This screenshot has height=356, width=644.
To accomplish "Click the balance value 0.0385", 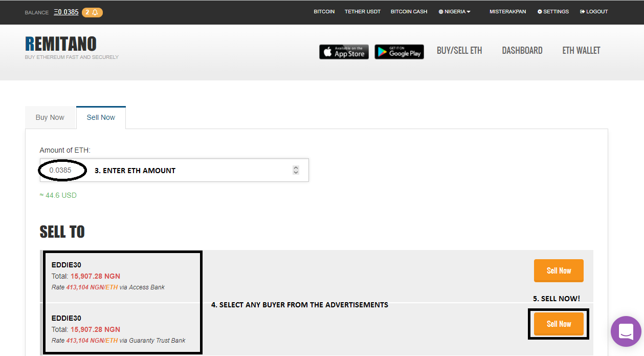I will (x=66, y=12).
